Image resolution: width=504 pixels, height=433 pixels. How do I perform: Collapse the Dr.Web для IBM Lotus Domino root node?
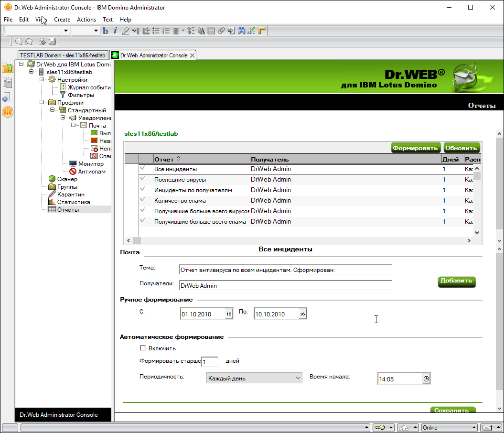pos(21,64)
